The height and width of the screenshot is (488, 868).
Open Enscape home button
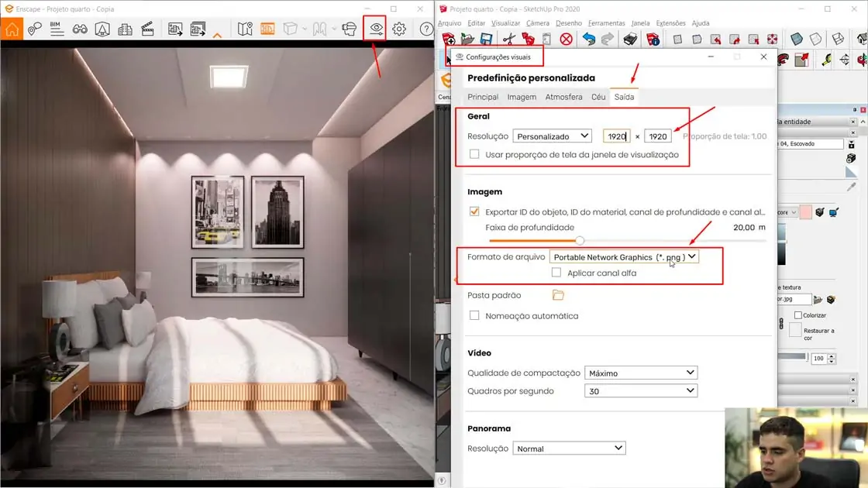point(12,29)
